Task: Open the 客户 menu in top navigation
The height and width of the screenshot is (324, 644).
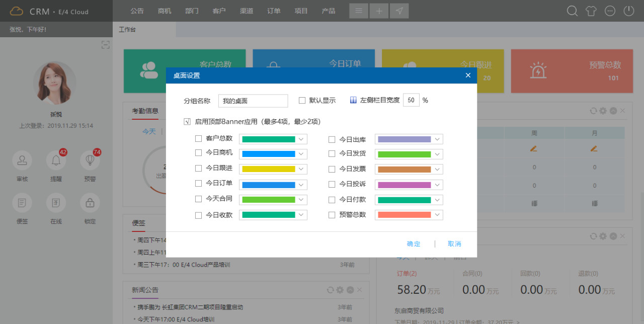Action: pos(219,11)
